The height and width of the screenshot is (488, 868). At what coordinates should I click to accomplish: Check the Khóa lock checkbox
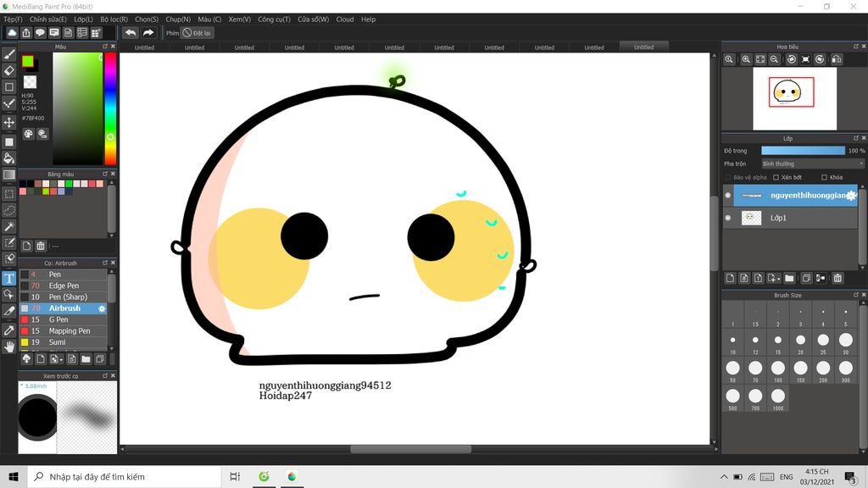coord(824,178)
